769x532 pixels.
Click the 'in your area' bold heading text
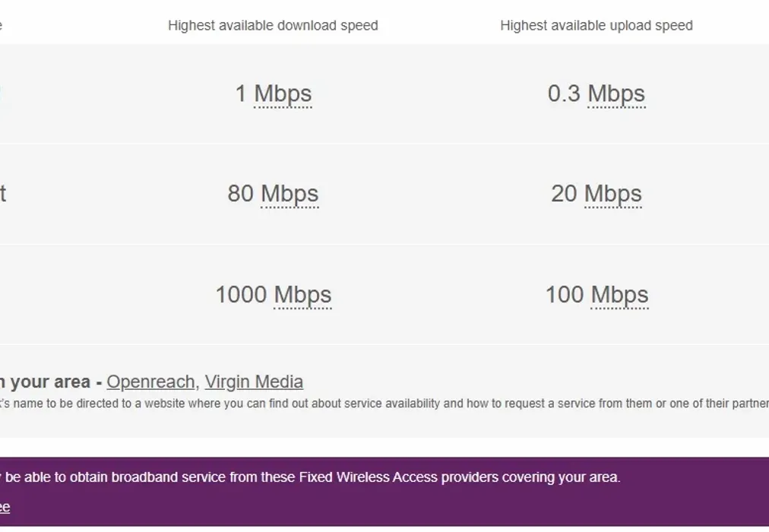(46, 382)
